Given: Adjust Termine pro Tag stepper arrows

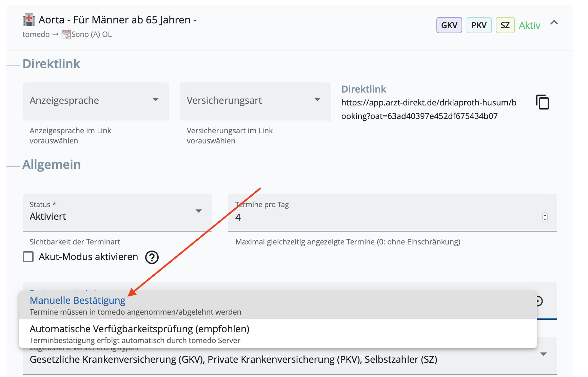Looking at the screenshot, I should coord(545,217).
